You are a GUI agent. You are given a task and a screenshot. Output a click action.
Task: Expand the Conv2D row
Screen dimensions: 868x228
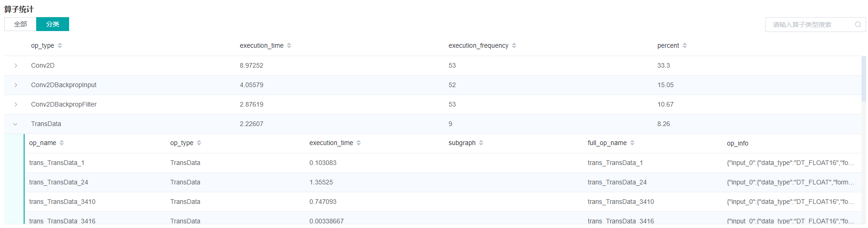(x=16, y=66)
